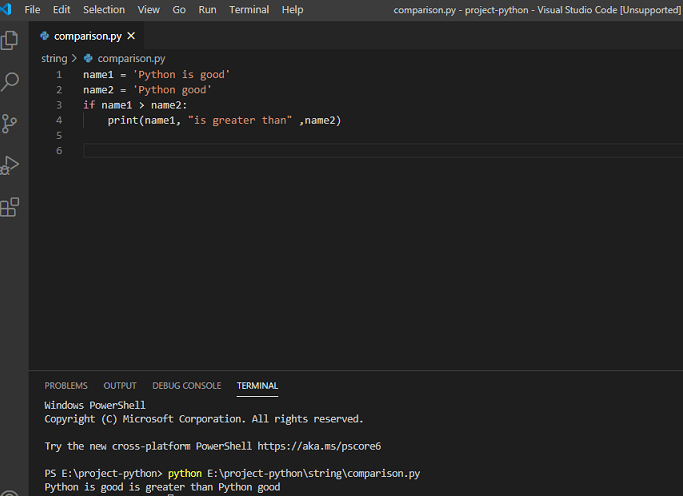Click line number 4 in the gutter
The height and width of the screenshot is (496, 683).
pos(59,120)
